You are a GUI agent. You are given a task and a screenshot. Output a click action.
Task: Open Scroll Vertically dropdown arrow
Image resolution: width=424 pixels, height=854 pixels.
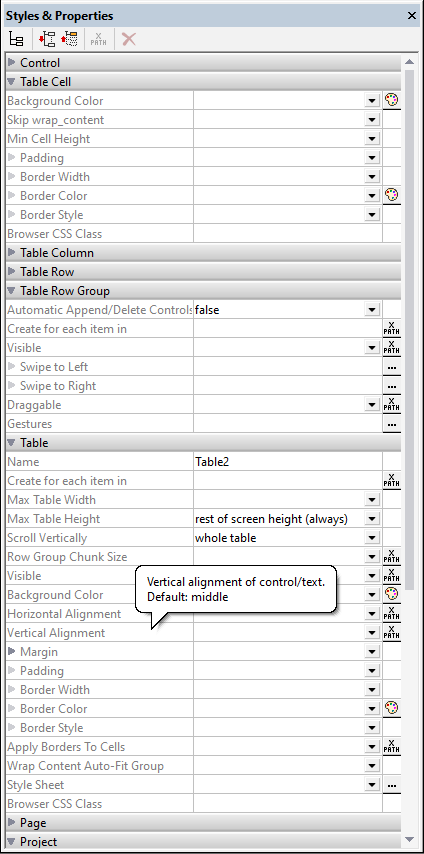pyautogui.click(x=372, y=538)
